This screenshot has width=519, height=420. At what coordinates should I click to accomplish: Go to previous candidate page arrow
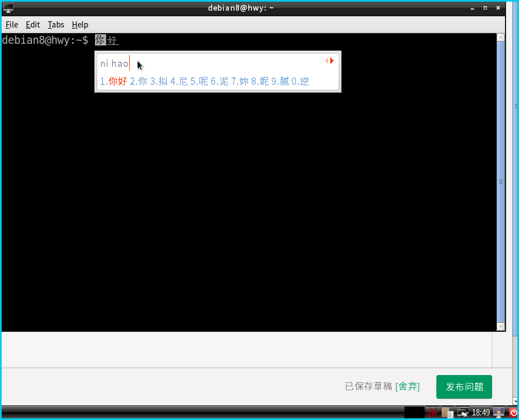coord(326,61)
